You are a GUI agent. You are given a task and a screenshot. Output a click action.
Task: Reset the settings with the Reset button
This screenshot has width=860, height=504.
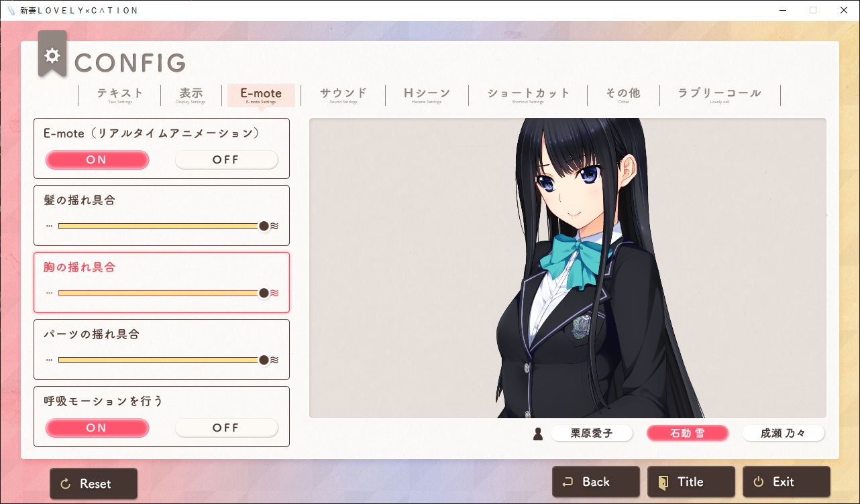[x=94, y=483]
